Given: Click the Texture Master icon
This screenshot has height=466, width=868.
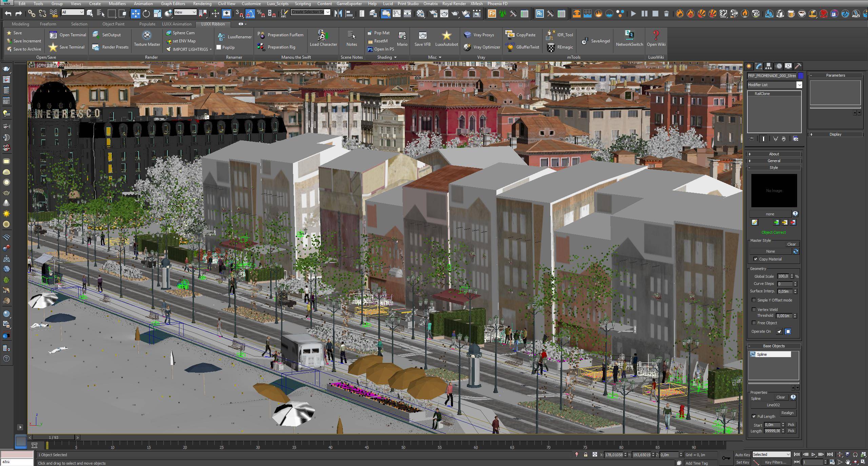Looking at the screenshot, I should (146, 35).
